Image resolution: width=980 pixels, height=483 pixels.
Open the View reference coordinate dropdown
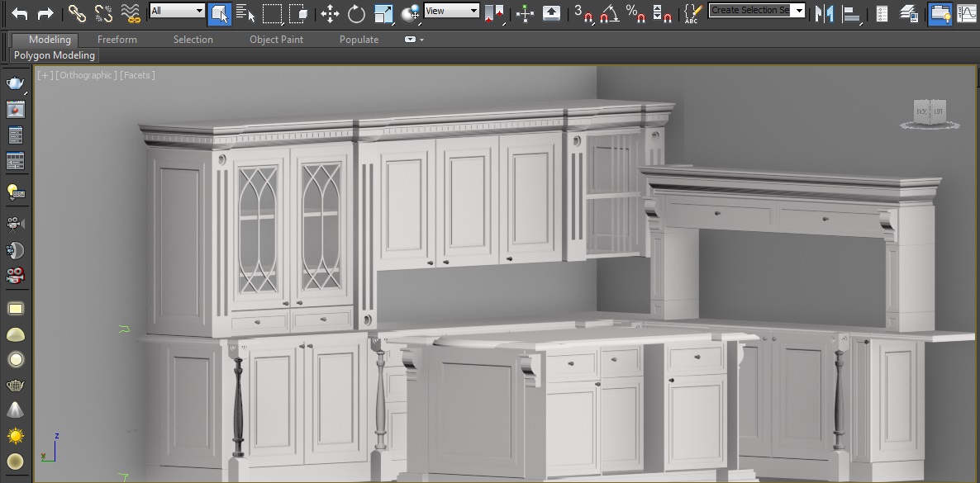pyautogui.click(x=451, y=11)
